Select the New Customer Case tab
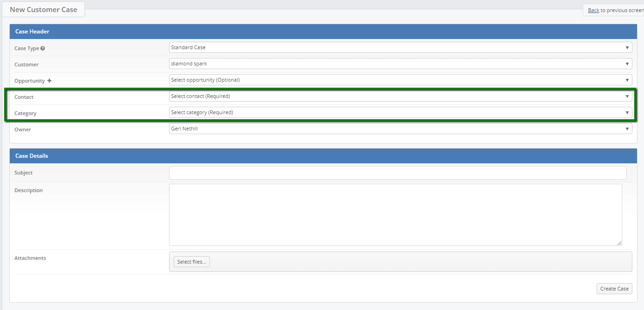Screen dimensions: 644x310 (44, 9)
